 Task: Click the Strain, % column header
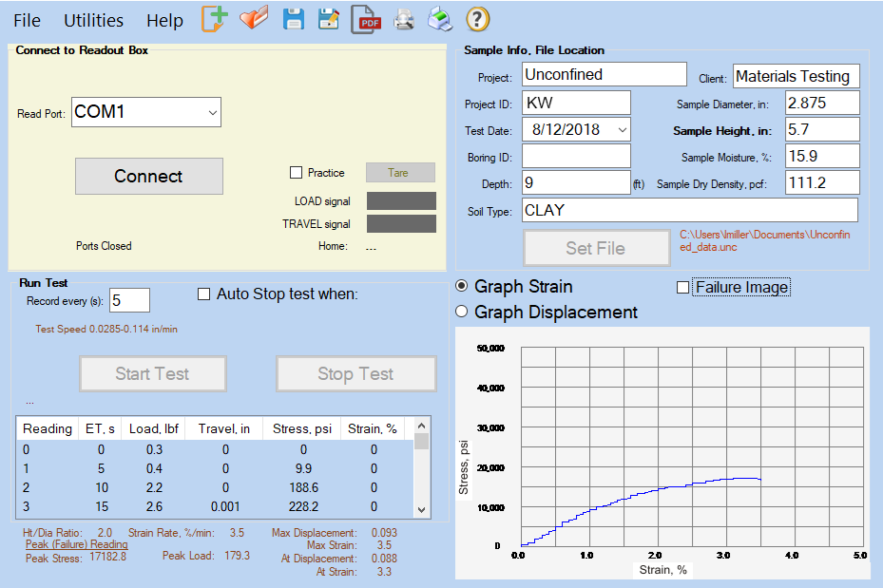[x=373, y=428]
